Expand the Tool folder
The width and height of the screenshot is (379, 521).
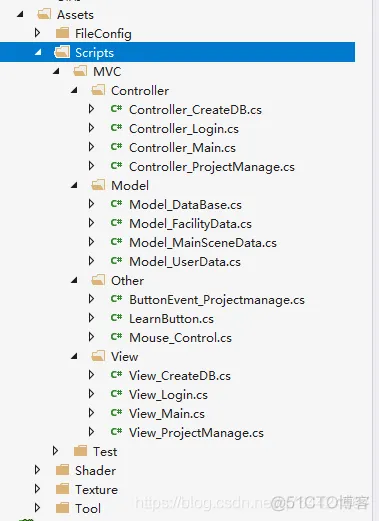tap(37, 508)
